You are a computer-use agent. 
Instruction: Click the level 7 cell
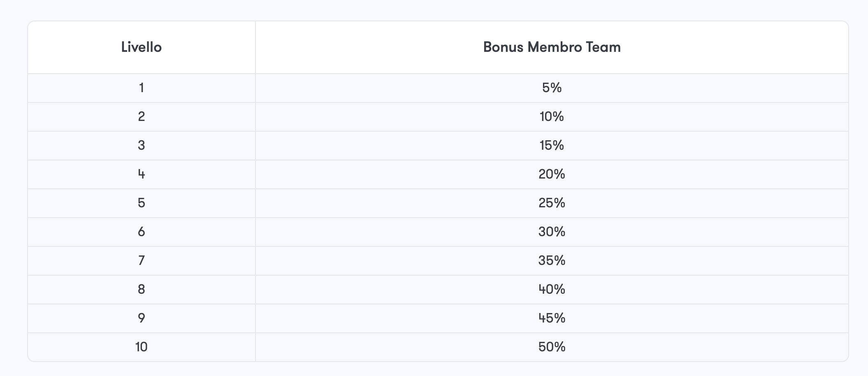(142, 261)
